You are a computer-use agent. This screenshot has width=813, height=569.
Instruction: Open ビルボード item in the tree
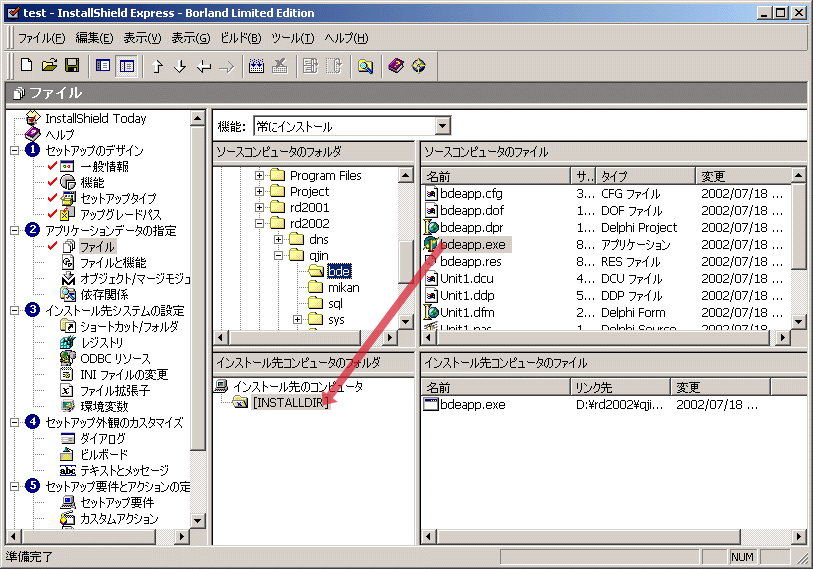coord(104,455)
